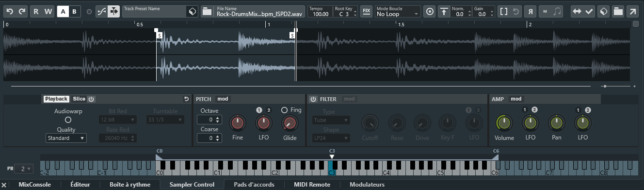Toggle the FIX pitch button
644x190 pixels.
pos(367,11)
